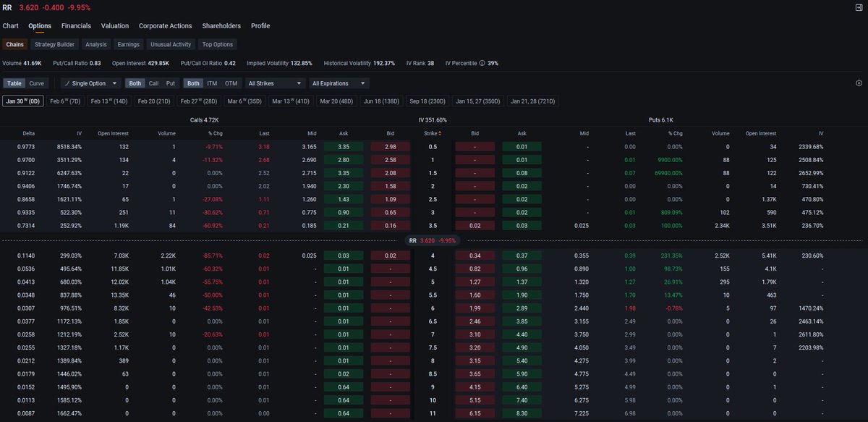Click put Ask 0.37 at strike 4
868x422 pixels.
pyautogui.click(x=522, y=256)
